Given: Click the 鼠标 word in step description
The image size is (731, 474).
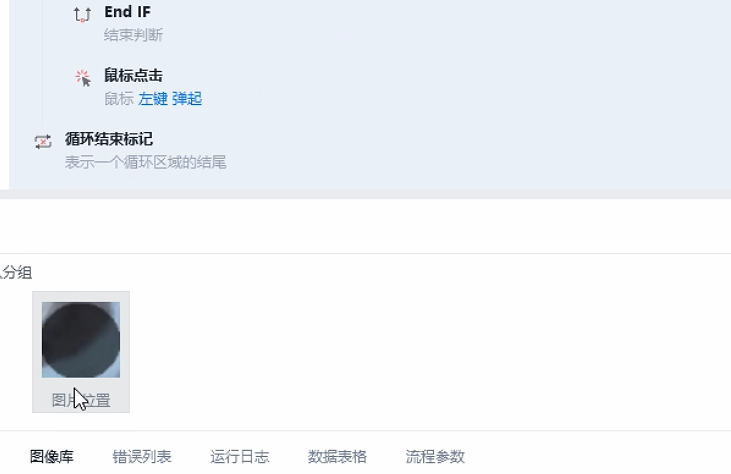Looking at the screenshot, I should click(118, 99).
